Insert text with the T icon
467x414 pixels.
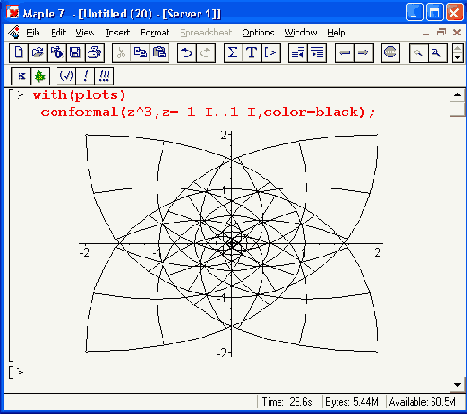252,53
